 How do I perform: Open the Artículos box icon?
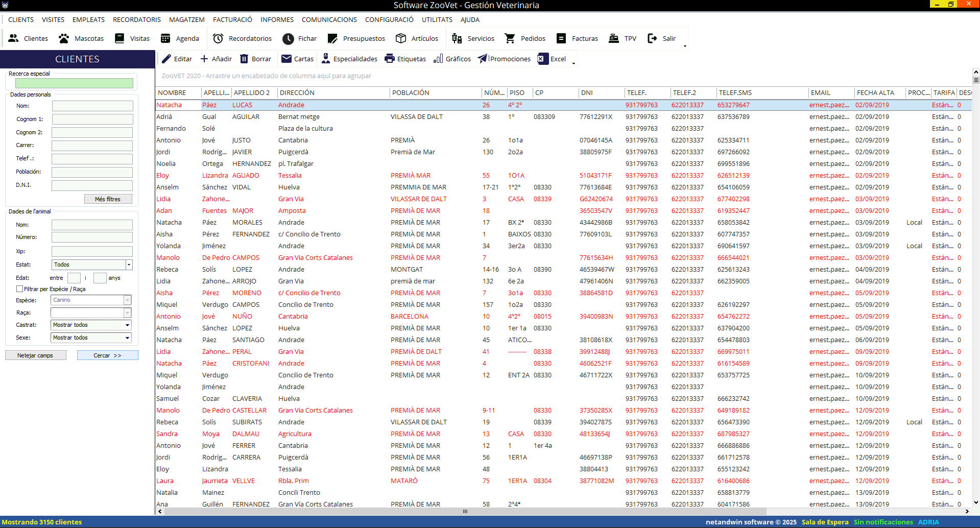[401, 38]
